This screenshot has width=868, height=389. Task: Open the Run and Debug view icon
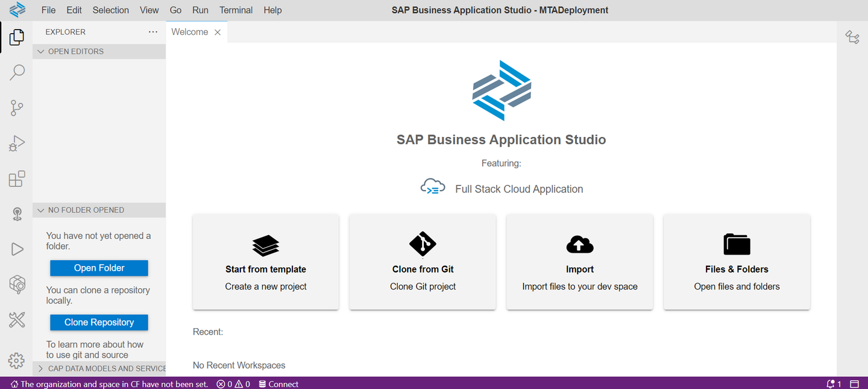[17, 143]
